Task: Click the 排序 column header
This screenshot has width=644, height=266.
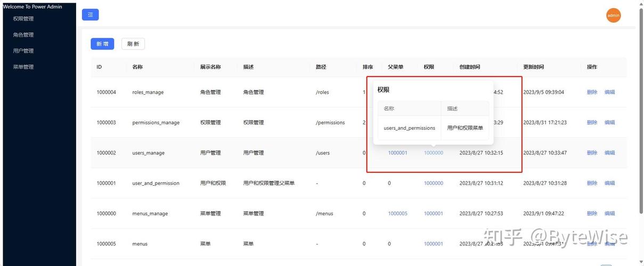Action: (x=368, y=67)
